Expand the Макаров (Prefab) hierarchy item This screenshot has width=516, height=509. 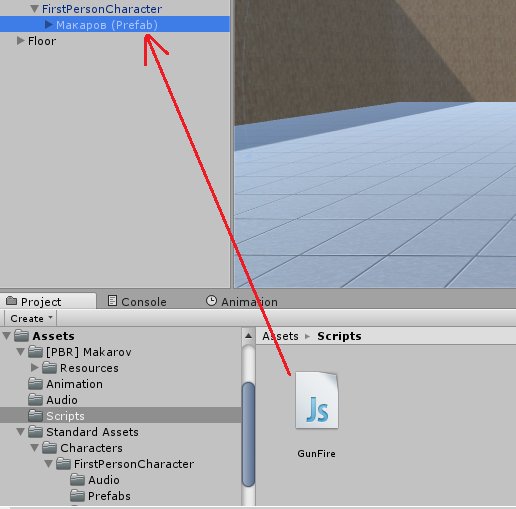click(x=49, y=25)
